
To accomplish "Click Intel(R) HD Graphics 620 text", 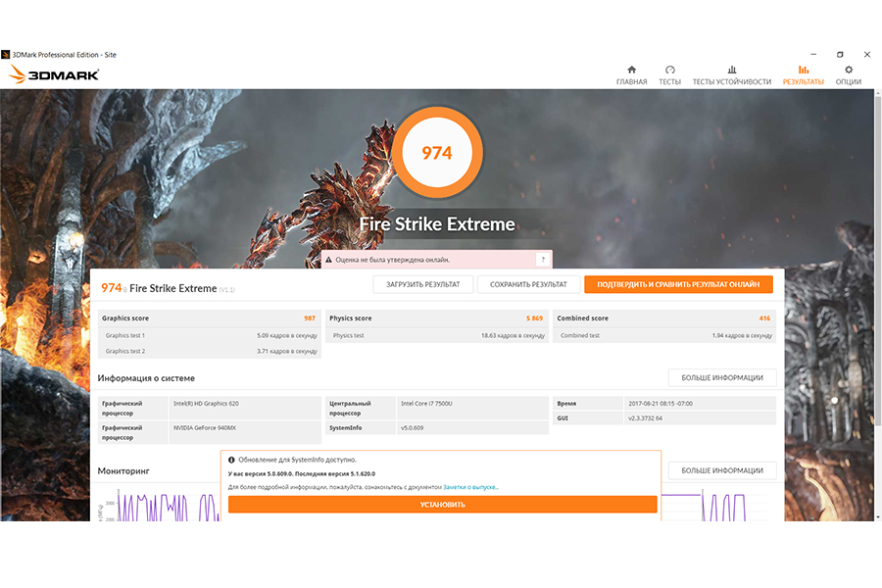I will pyautogui.click(x=206, y=404).
